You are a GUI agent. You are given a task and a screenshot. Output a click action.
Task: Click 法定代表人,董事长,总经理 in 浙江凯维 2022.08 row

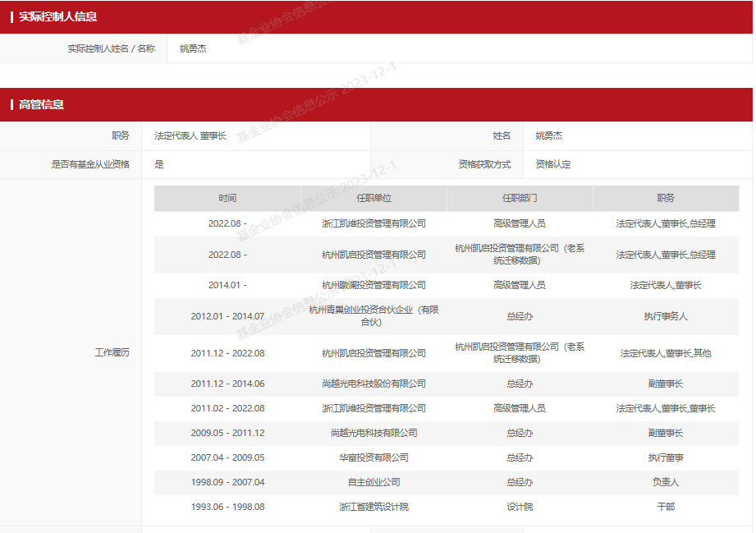[x=666, y=224]
